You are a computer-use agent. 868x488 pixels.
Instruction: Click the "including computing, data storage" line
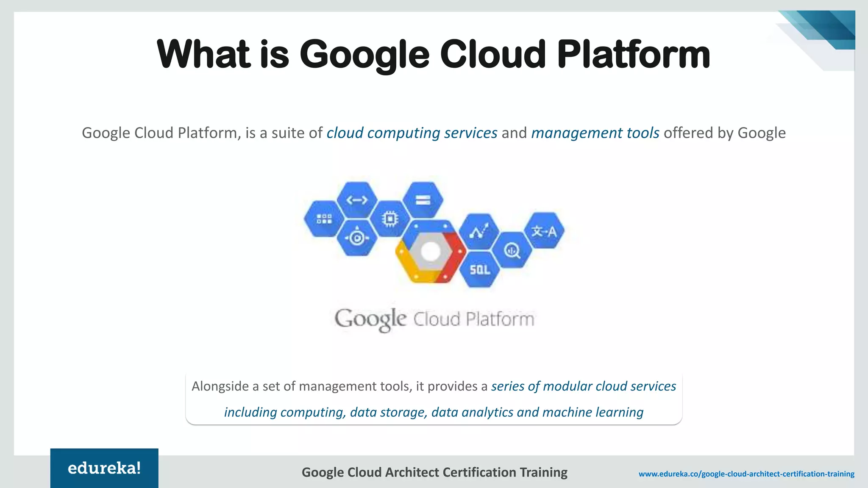tap(433, 412)
